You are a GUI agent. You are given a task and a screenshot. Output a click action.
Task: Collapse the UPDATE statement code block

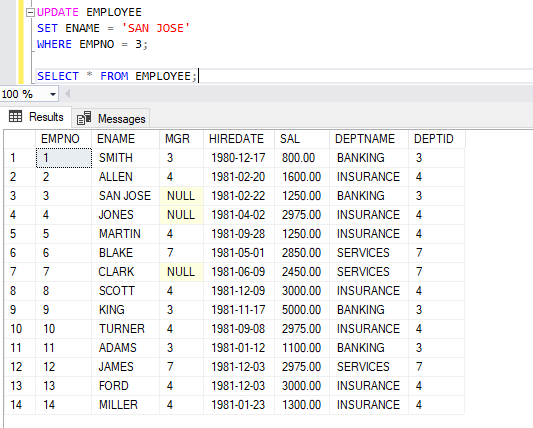tap(31, 13)
